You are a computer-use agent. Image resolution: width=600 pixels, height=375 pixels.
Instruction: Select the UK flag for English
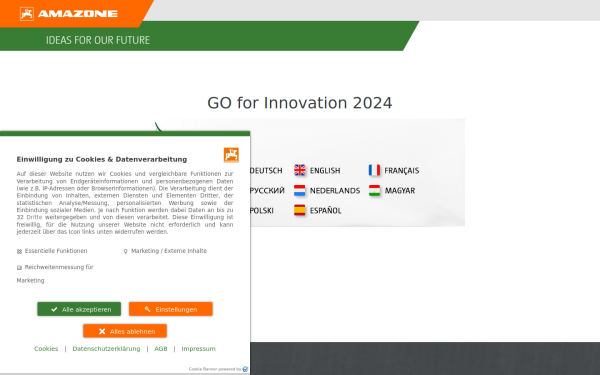300,170
